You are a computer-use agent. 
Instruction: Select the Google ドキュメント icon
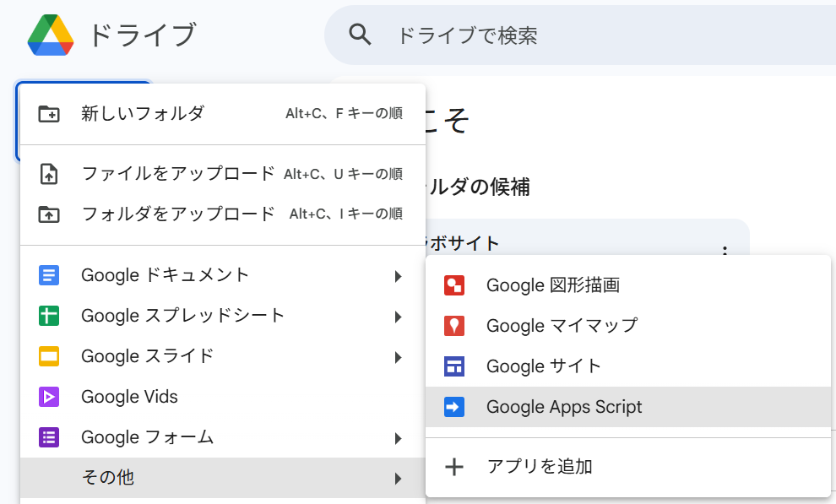(50, 275)
